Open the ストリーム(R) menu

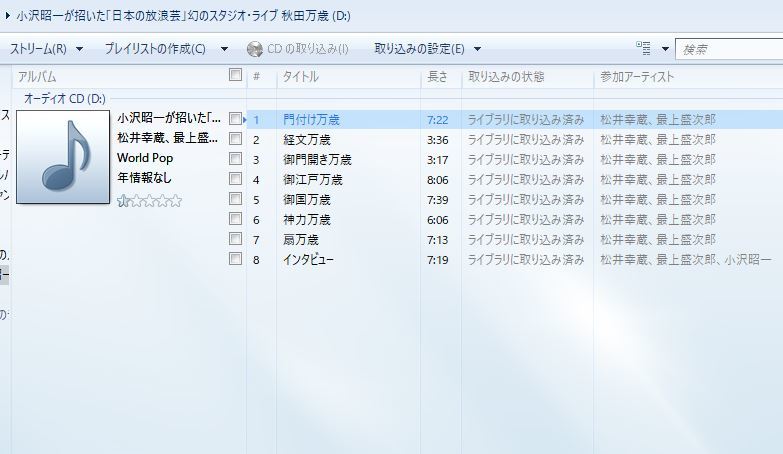tap(38, 49)
